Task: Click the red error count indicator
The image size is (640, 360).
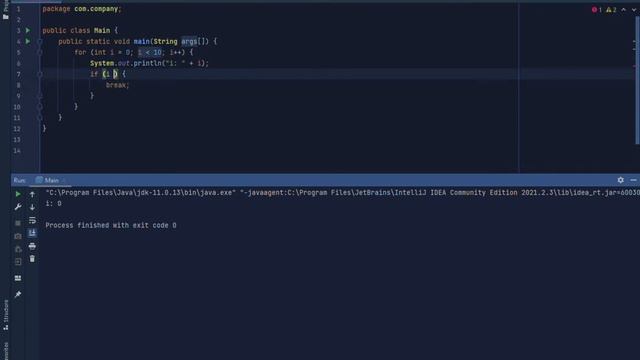Action: (x=597, y=10)
